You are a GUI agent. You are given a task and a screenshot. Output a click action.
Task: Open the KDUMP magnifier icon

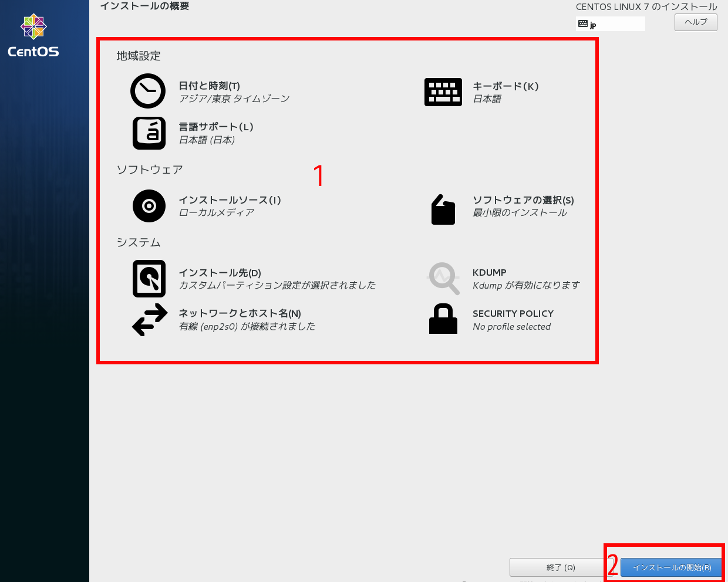[444, 279]
